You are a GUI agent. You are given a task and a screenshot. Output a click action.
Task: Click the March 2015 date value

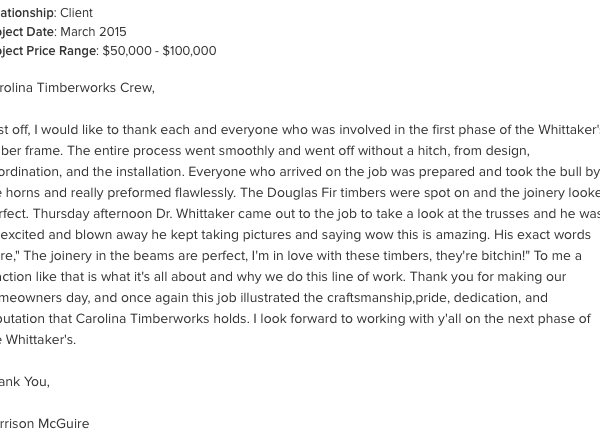point(93,32)
